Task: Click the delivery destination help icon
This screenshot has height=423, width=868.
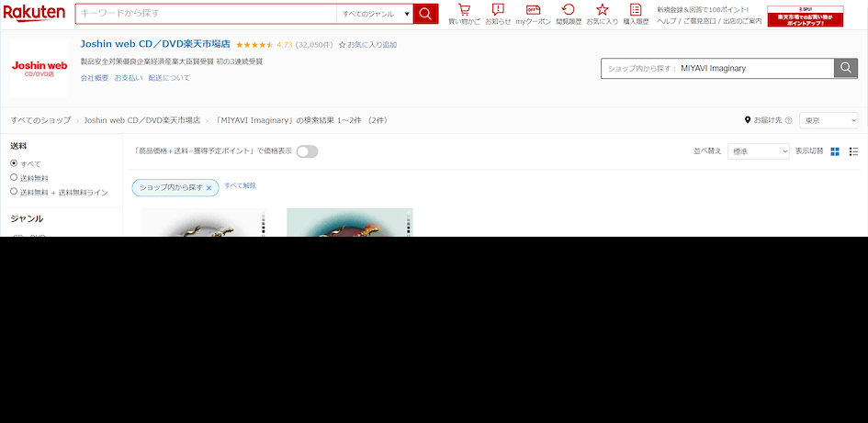Action: (x=788, y=120)
